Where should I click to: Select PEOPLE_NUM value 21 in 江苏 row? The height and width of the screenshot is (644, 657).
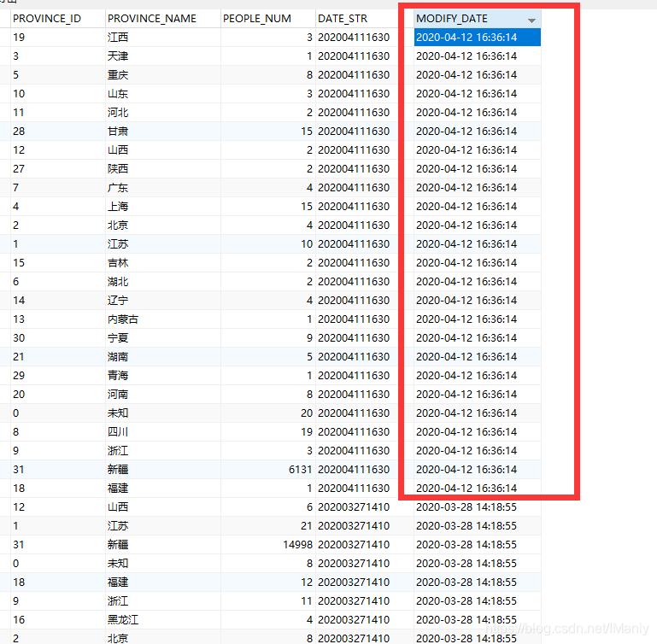[267, 526]
